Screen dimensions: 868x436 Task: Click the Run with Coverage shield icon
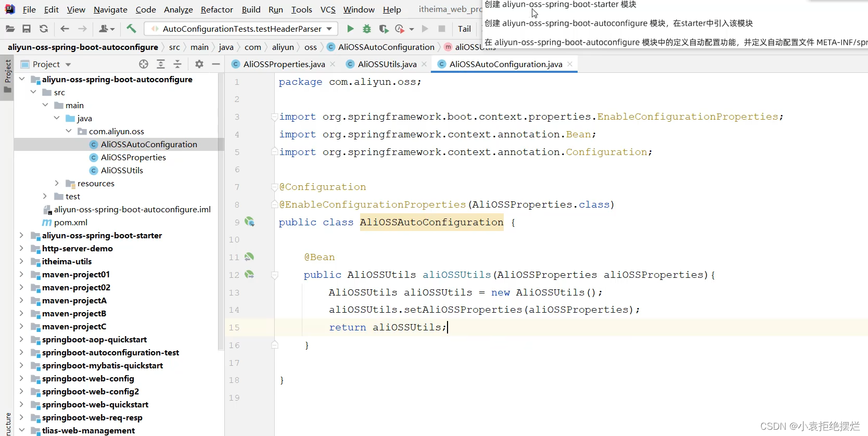pyautogui.click(x=384, y=29)
